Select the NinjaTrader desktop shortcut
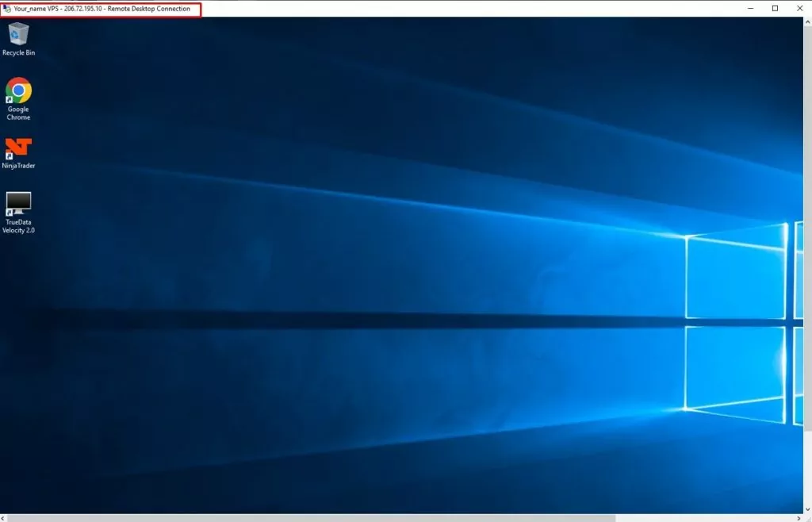 point(19,153)
